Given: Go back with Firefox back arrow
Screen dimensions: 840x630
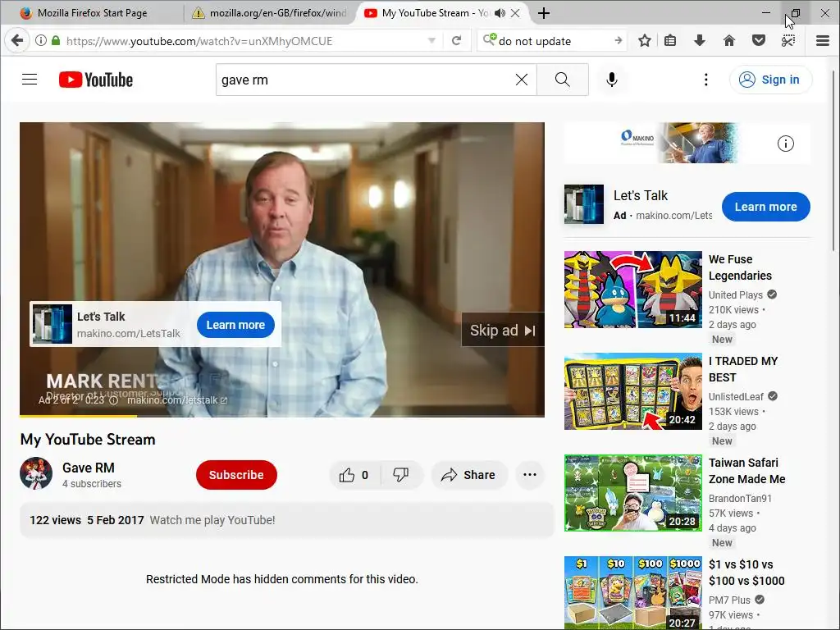Looking at the screenshot, I should (x=17, y=41).
